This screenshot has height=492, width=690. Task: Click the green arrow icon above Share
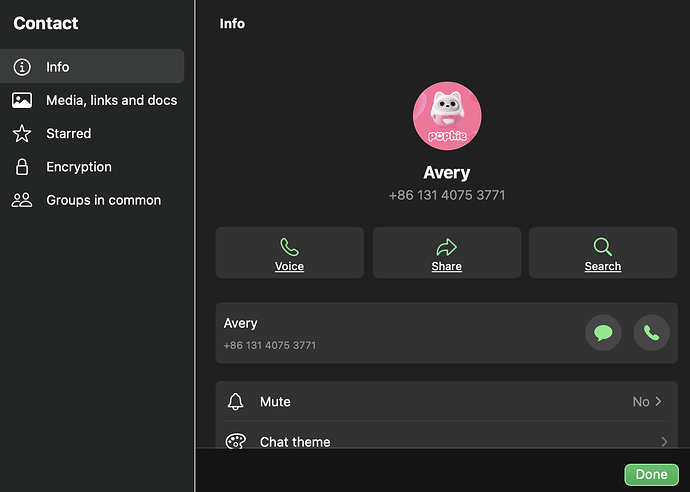coord(447,247)
